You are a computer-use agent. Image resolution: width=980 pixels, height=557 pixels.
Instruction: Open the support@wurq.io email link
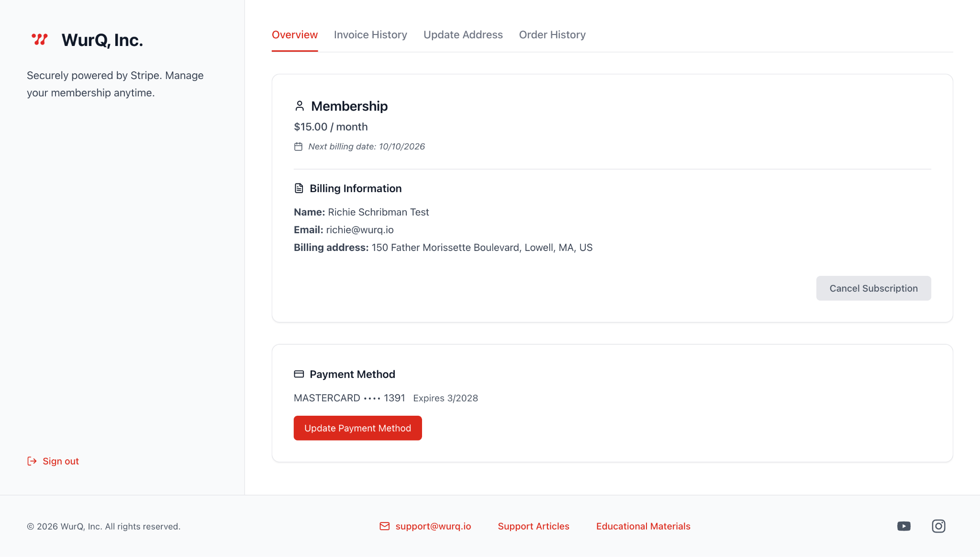(433, 526)
